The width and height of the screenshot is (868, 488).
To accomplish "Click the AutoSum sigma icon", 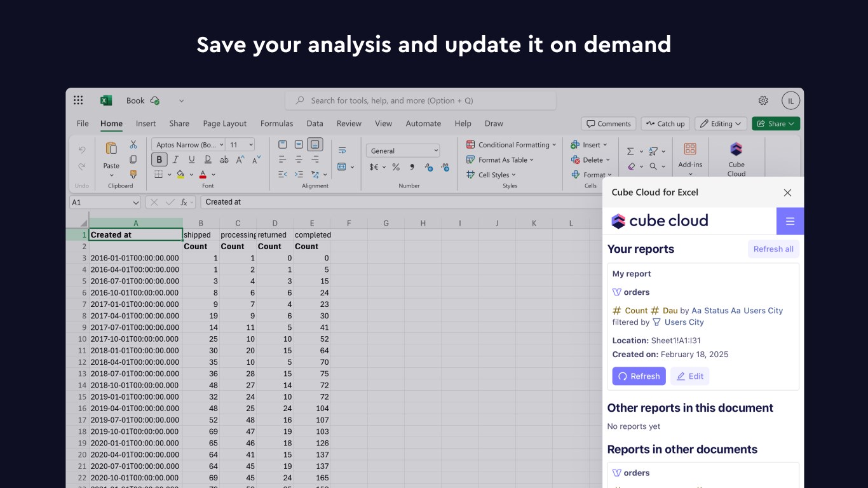I will [x=630, y=151].
